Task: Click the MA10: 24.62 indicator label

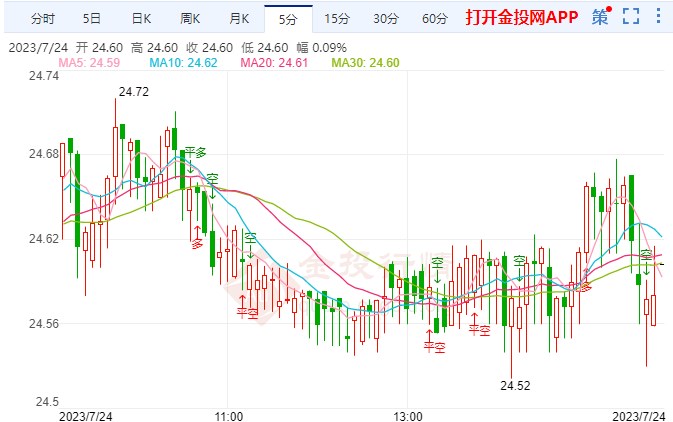Action: pos(183,63)
